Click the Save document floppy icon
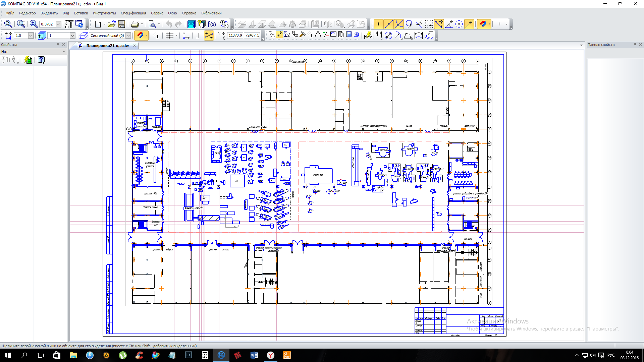644x362 pixels. click(122, 24)
